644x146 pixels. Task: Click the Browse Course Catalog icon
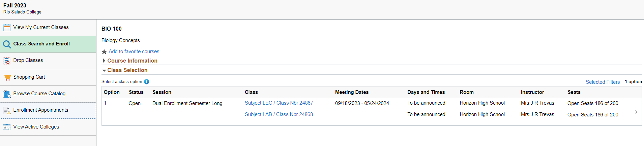(x=7, y=94)
